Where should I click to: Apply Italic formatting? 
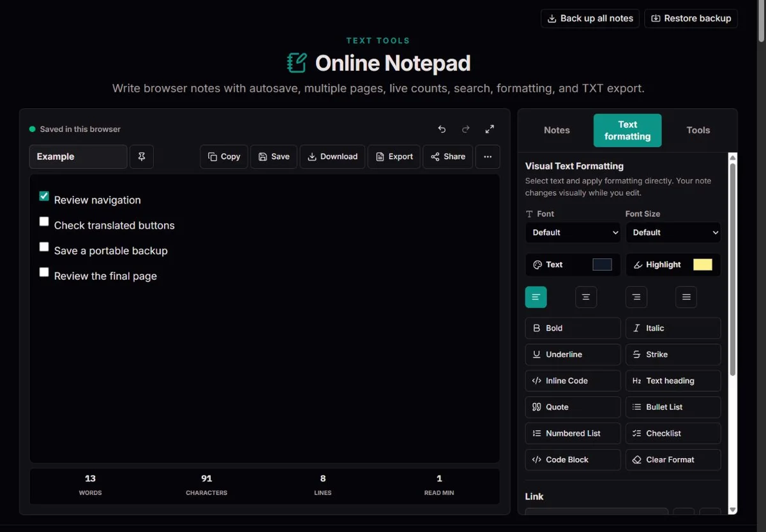click(x=673, y=328)
